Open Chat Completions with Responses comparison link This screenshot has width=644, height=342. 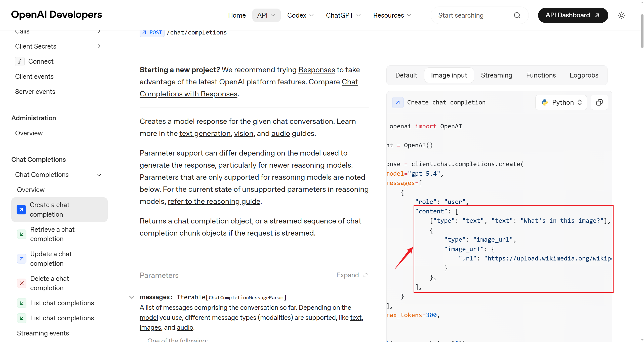[188, 94]
